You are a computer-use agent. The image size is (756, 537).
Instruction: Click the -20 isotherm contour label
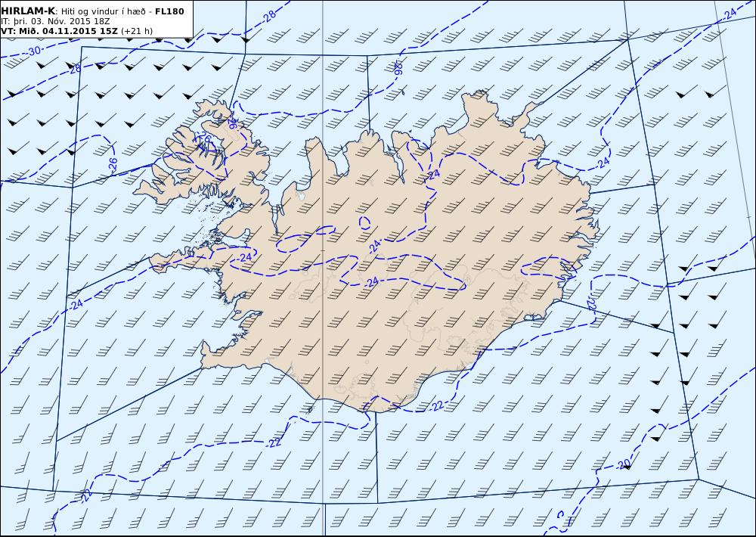pyautogui.click(x=624, y=465)
